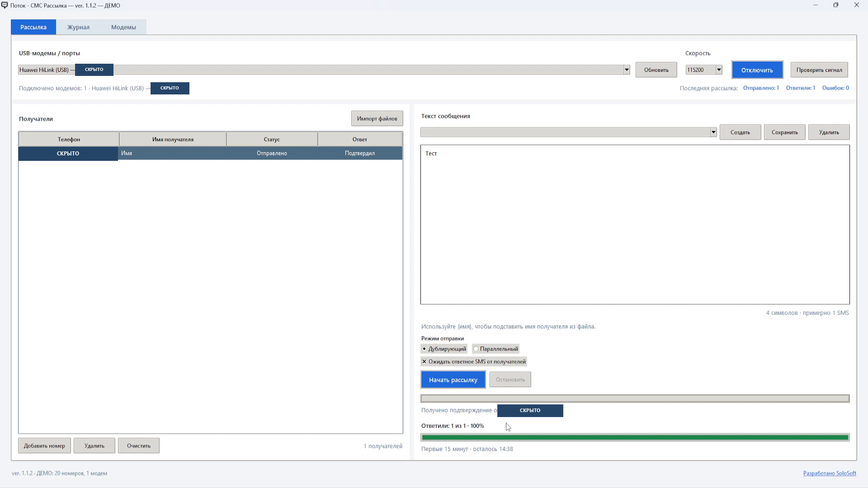Expand the USB-модемы port dropdown arrow
Viewport: 868px width, 488px height.
point(627,70)
